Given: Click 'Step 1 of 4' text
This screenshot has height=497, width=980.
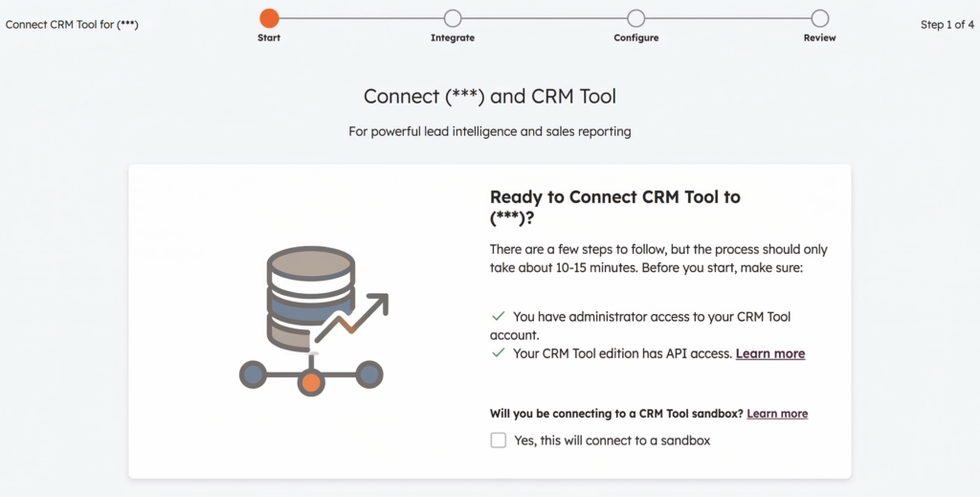Looking at the screenshot, I should click(947, 25).
